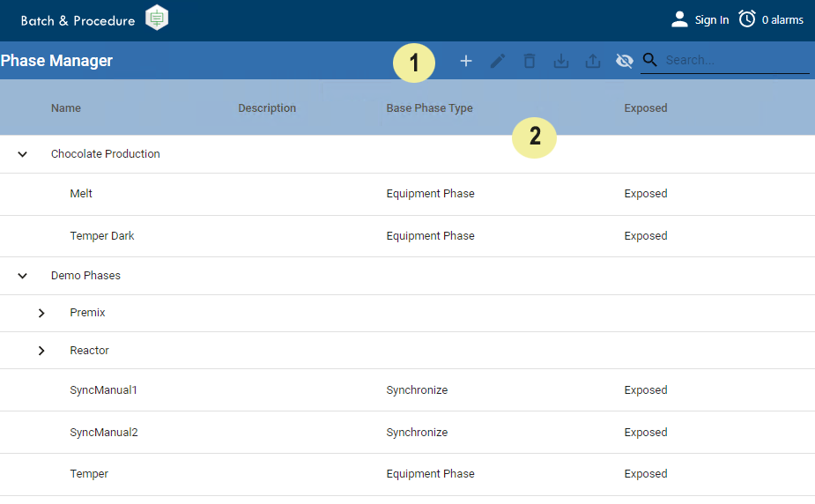Click the Batch & Procedure logo icon
Viewport: 815px width, 504px height.
coord(157,18)
